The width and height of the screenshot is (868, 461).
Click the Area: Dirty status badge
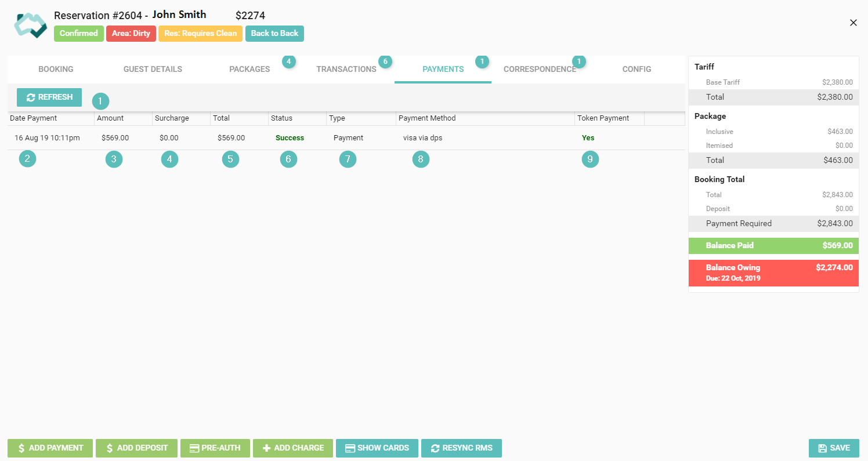(x=131, y=34)
